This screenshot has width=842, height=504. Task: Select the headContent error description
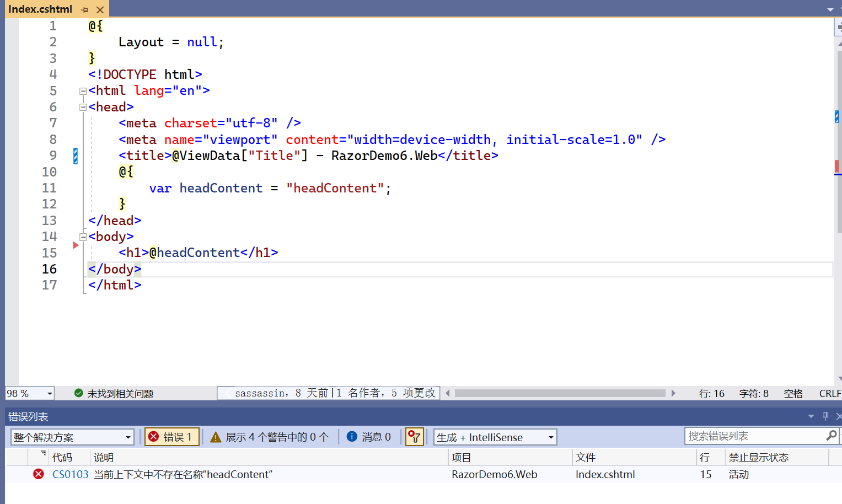click(183, 475)
